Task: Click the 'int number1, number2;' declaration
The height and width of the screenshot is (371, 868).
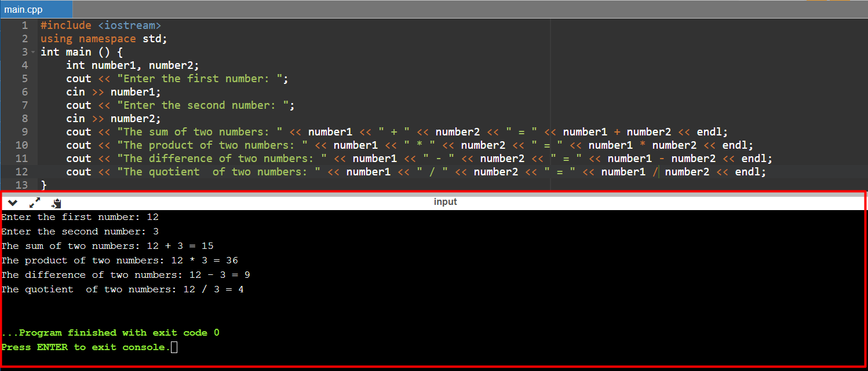Action: point(132,65)
